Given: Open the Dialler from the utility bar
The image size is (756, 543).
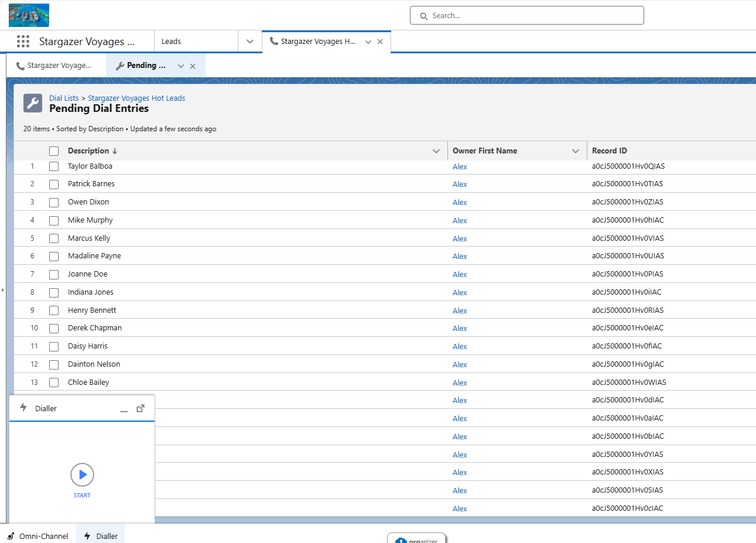Looking at the screenshot, I should click(x=100, y=535).
